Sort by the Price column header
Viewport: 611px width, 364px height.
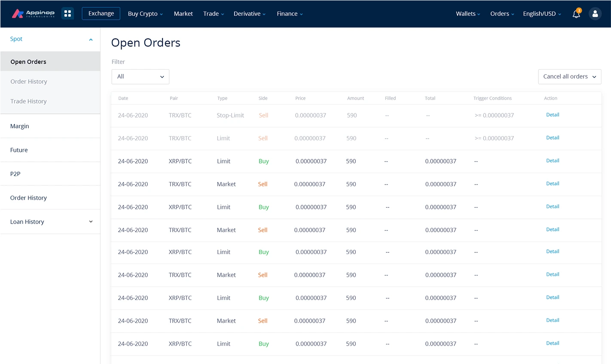[x=300, y=98]
